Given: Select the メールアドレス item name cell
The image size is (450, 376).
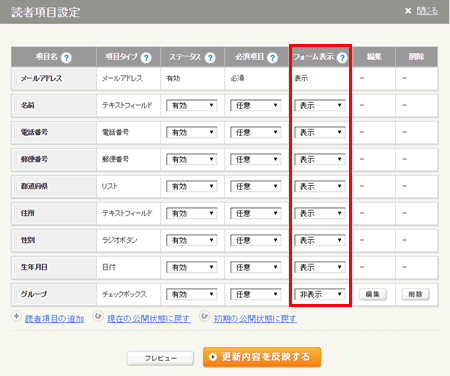Looking at the screenshot, I should [54, 79].
